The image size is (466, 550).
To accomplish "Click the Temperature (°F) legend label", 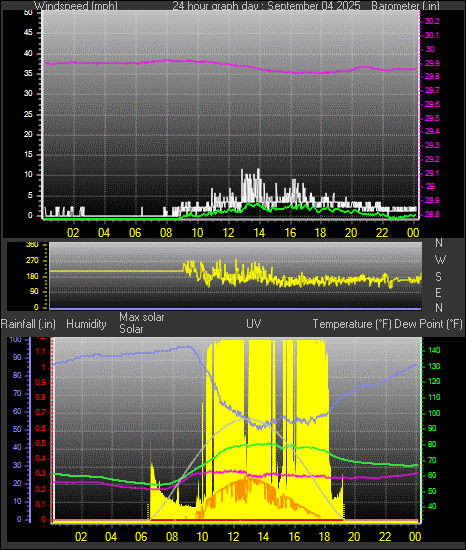I will tap(352, 324).
